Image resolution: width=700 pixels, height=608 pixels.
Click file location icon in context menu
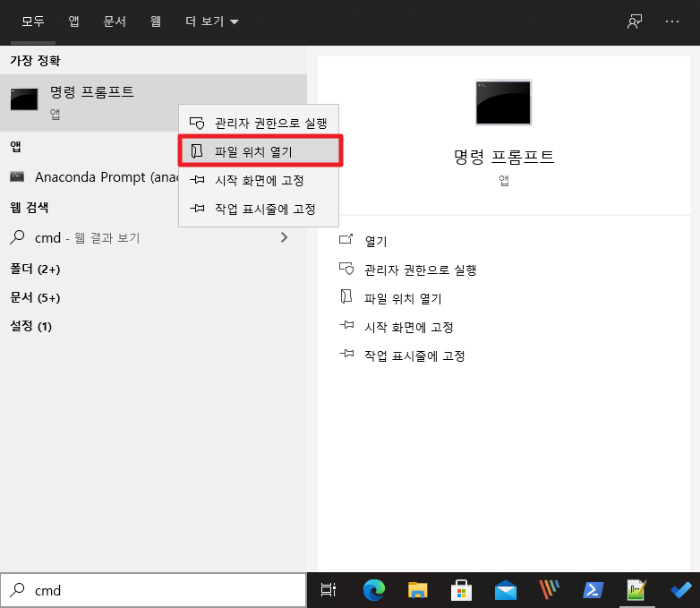coord(197,151)
